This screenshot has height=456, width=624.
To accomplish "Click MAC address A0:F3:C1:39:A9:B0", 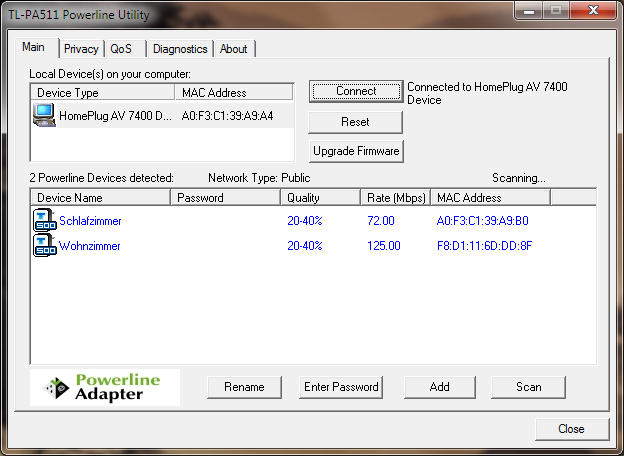I will coord(482,221).
